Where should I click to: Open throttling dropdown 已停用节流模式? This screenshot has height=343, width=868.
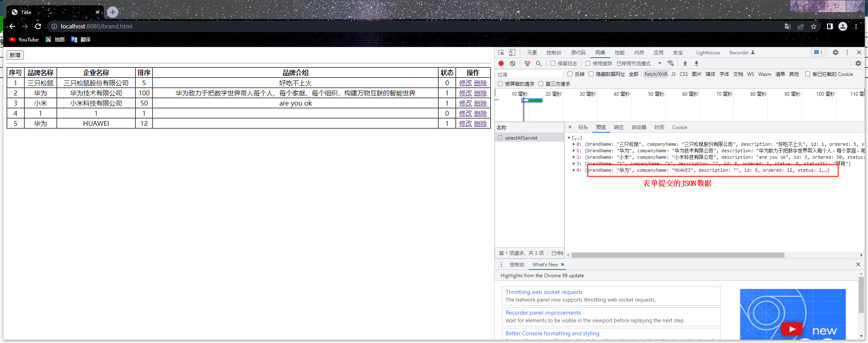pos(639,63)
